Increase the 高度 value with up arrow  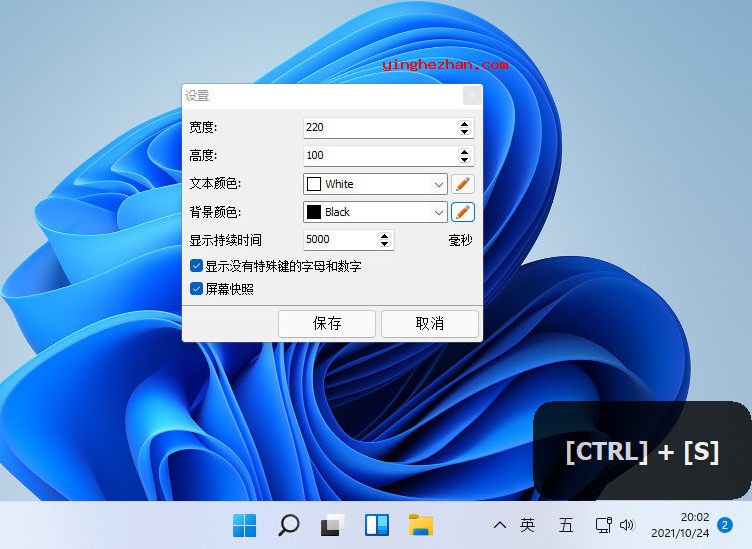point(464,152)
